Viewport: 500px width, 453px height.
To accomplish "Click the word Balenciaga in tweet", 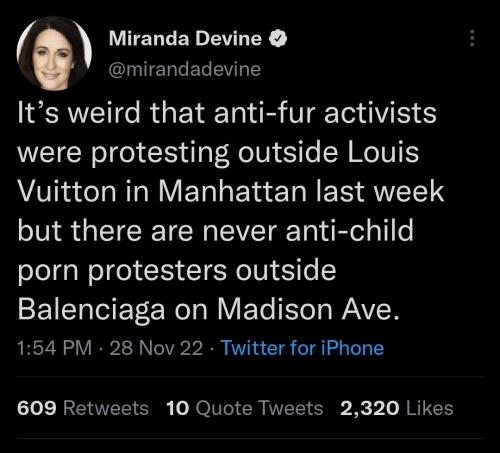I will pyautogui.click(x=91, y=310).
